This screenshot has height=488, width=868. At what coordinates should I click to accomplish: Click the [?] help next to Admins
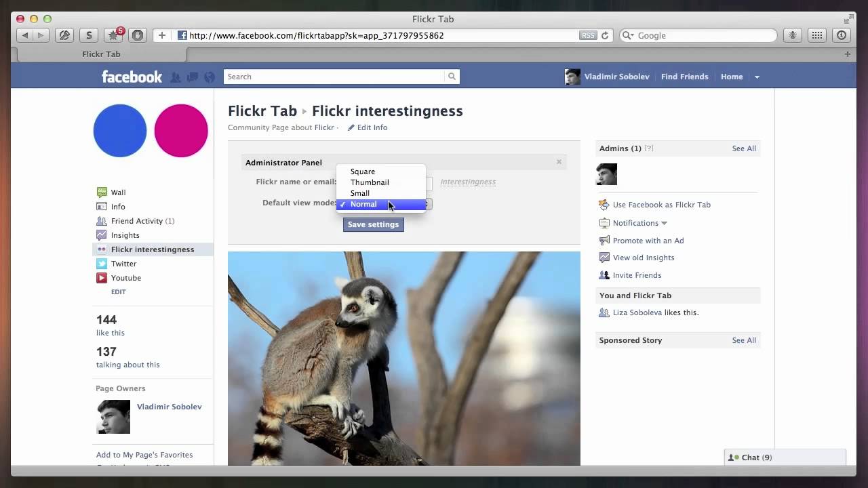pyautogui.click(x=649, y=148)
